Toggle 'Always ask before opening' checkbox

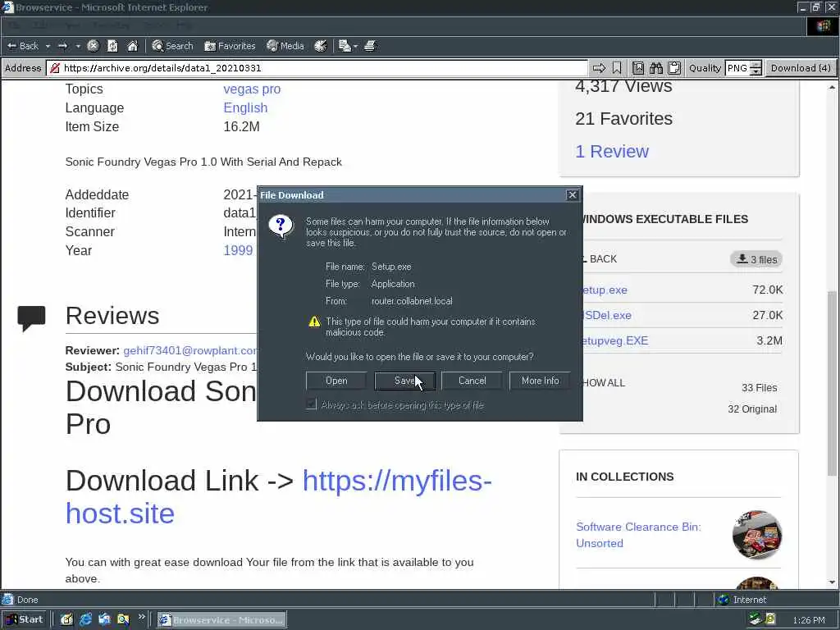(311, 404)
